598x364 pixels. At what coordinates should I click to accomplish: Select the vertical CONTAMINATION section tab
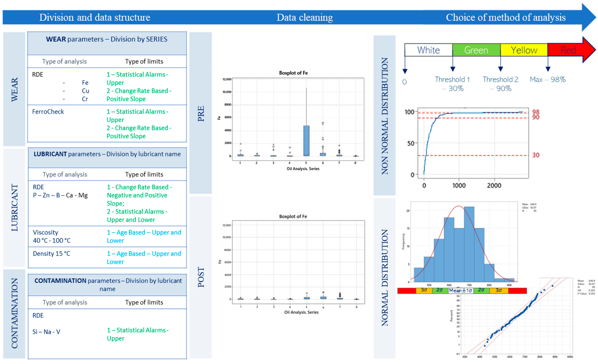14,313
